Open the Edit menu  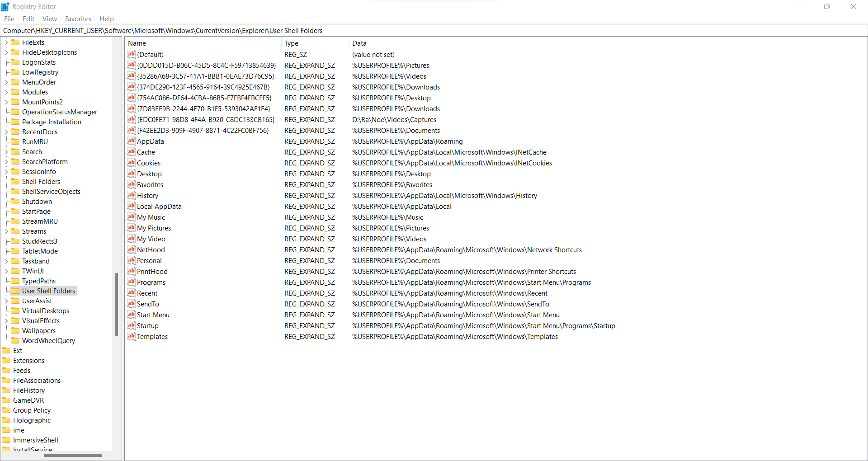click(x=28, y=19)
